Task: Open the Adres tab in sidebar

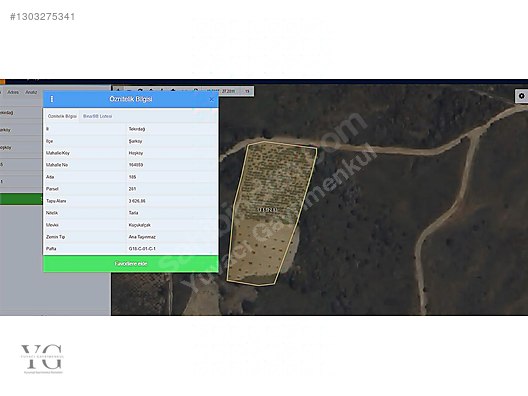Action: click(13, 92)
